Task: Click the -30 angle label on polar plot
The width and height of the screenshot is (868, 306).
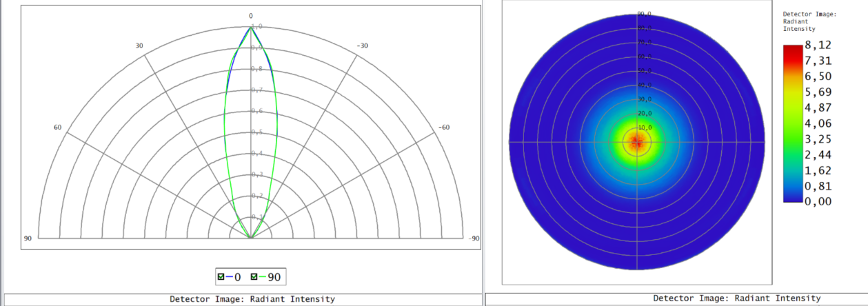Action: (x=362, y=46)
